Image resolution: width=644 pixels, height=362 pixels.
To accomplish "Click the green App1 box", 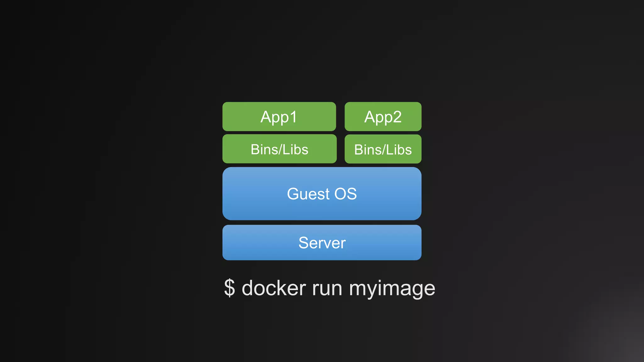I will [x=279, y=117].
